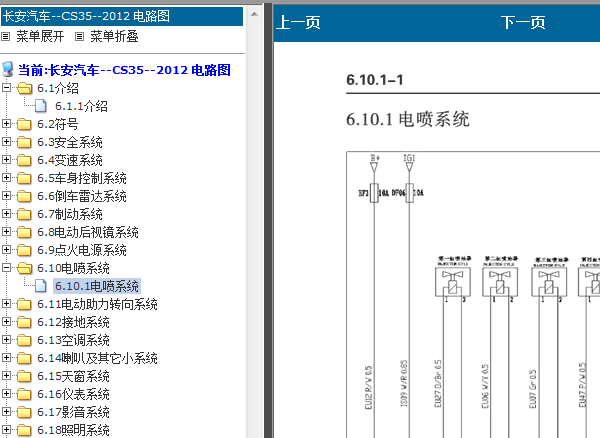Select the 6.9点火电源系统 tree label
The image size is (600, 438).
(82, 250)
